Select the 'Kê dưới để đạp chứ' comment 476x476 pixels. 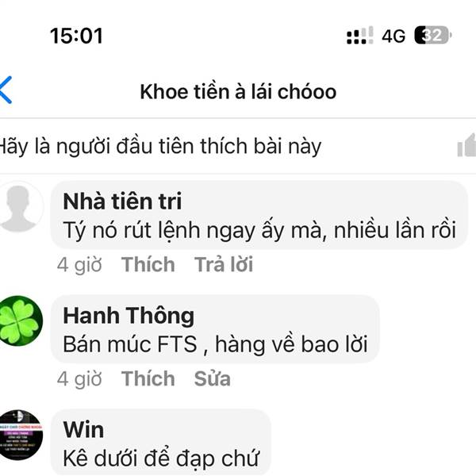tap(161, 458)
